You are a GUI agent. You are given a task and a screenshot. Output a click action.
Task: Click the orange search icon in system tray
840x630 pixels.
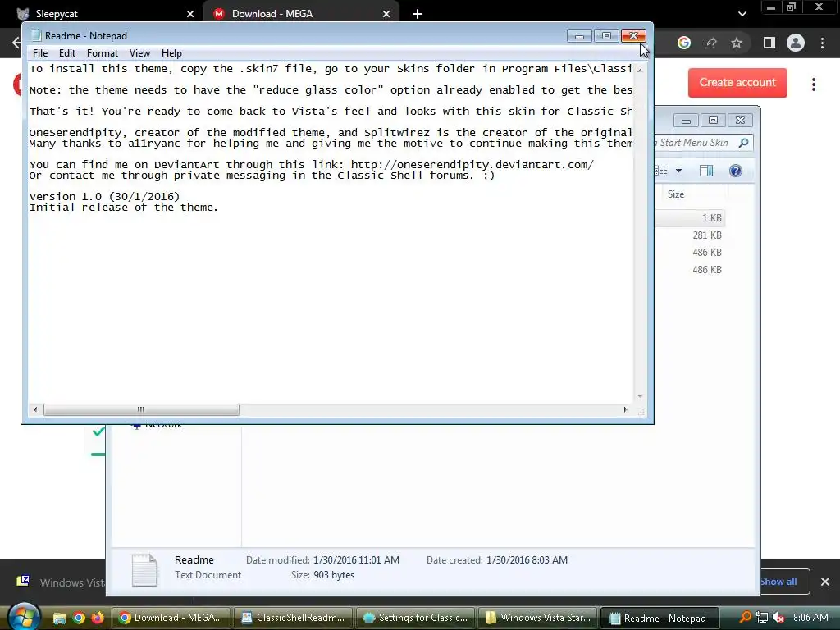[x=745, y=618]
